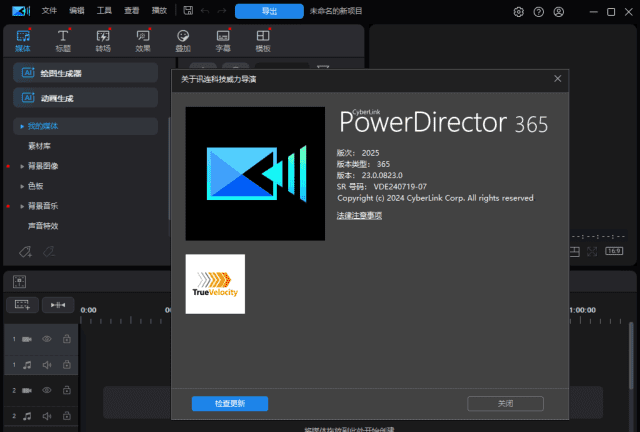Screen dimensions: 640x432
Task: Switch to the 效果 effects room
Action: [143, 41]
